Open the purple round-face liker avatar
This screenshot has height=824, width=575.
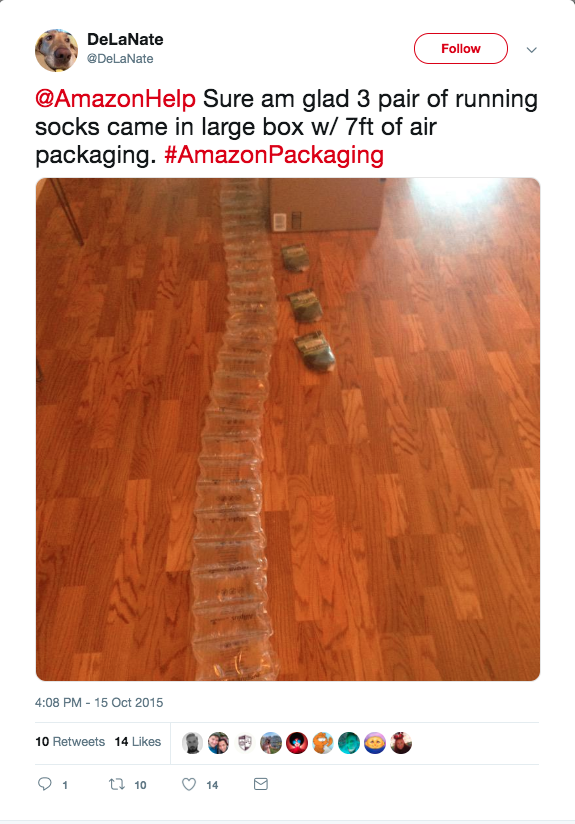pyautogui.click(x=375, y=743)
